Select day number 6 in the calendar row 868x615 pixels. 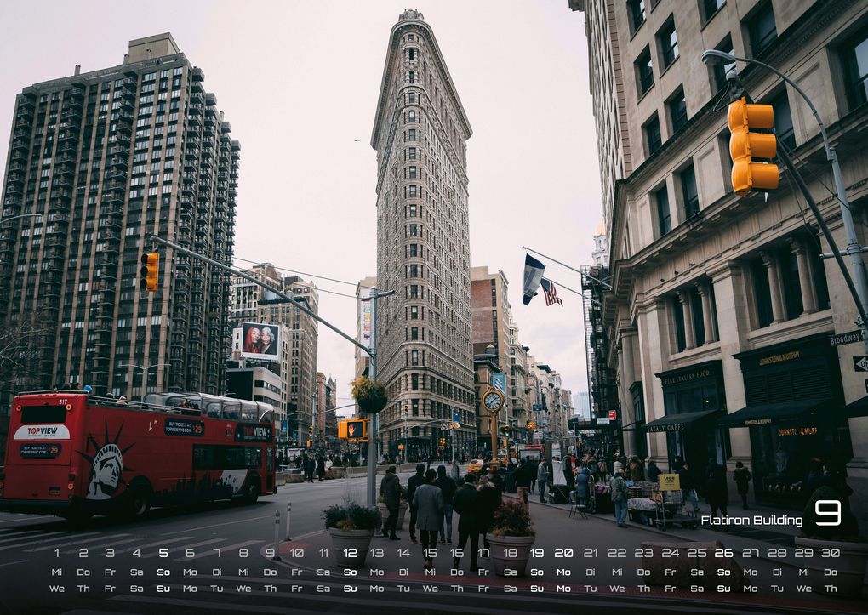click(190, 552)
